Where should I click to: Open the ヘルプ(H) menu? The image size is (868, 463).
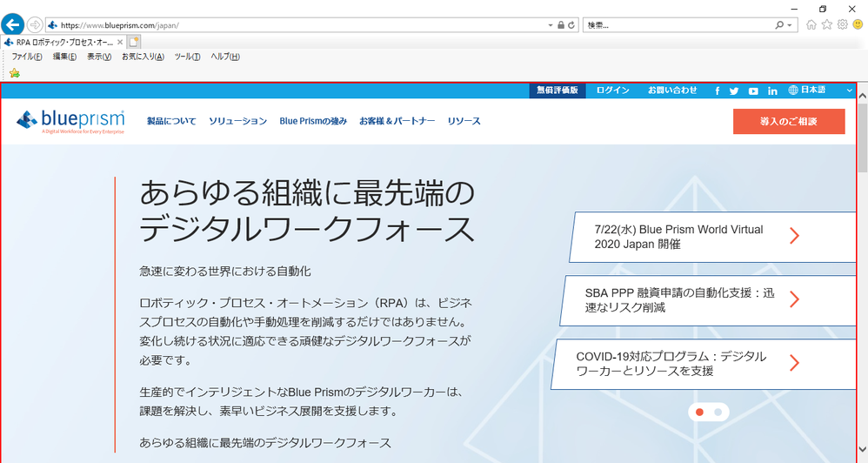[224, 57]
